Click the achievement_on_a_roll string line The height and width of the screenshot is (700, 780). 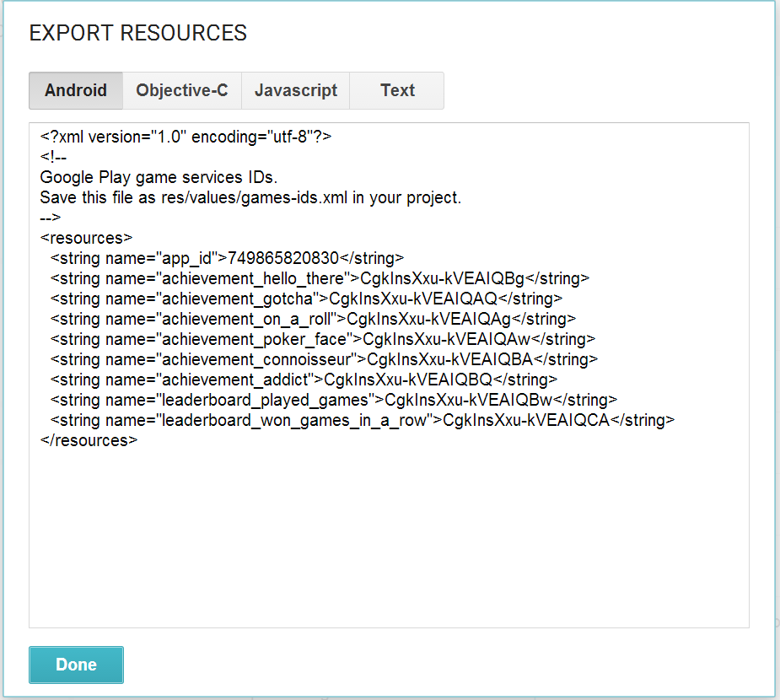(314, 320)
